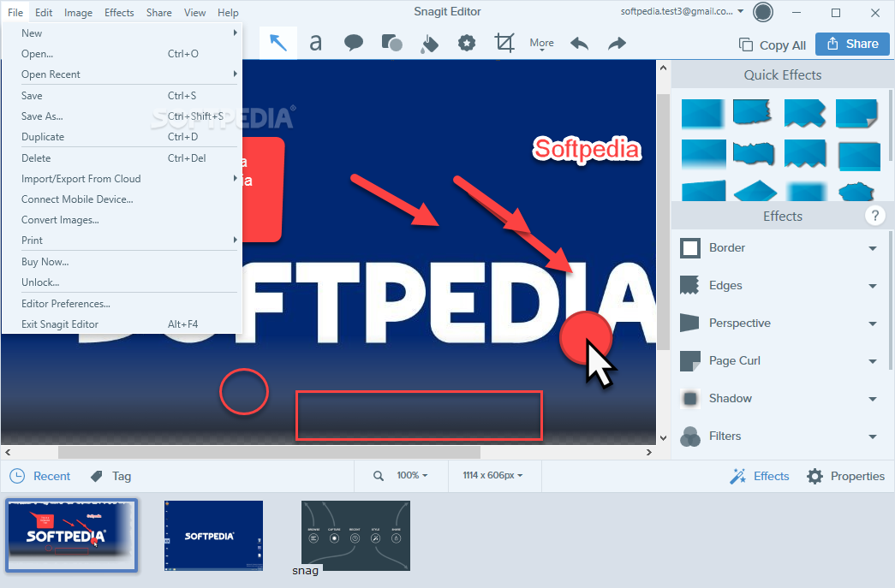Open the account email dropdown

(682, 11)
